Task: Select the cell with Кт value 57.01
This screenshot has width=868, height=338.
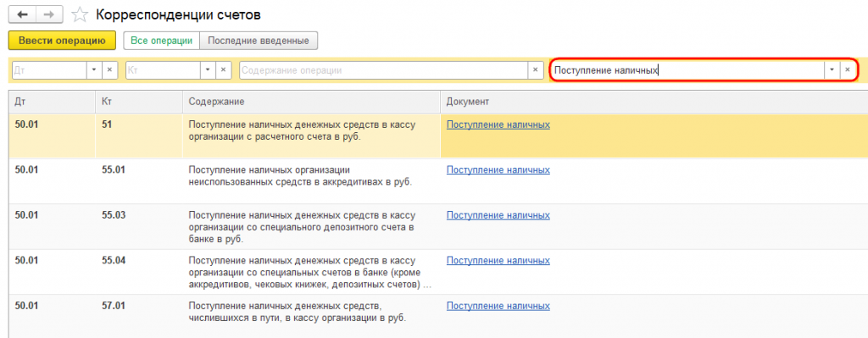Action: tap(139, 316)
